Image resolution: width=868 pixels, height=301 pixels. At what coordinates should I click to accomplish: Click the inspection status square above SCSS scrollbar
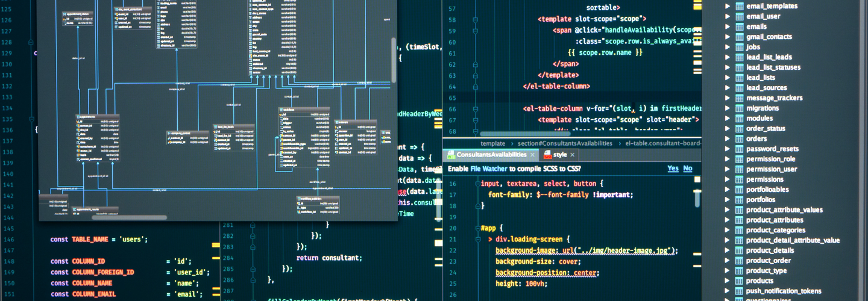697,179
